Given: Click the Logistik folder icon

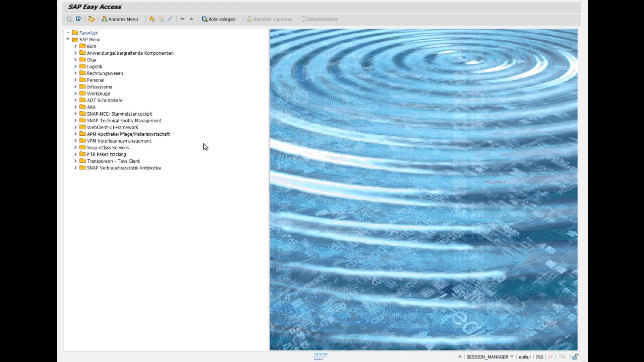Looking at the screenshot, I should pyautogui.click(x=83, y=66).
